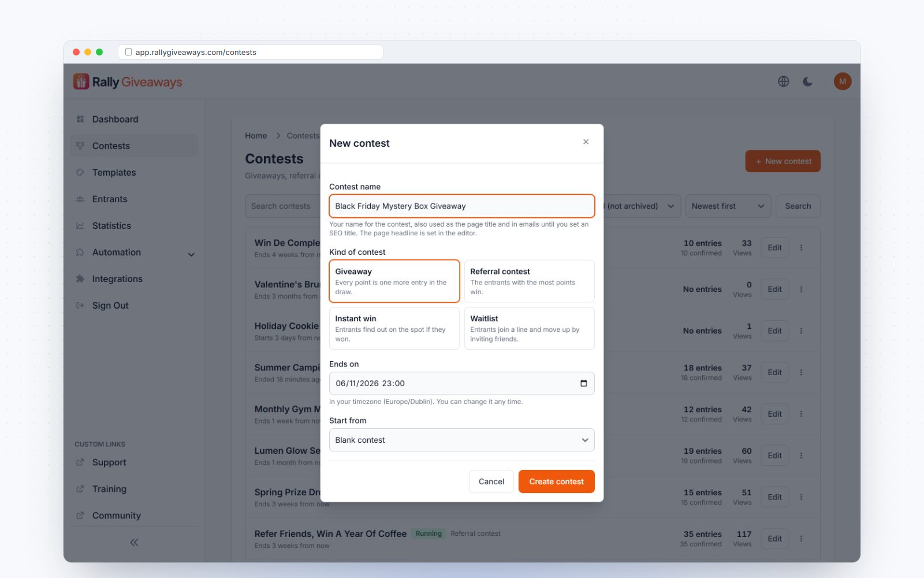This screenshot has width=924, height=578.
Task: Select the Instant win contest kind
Action: coord(394,328)
